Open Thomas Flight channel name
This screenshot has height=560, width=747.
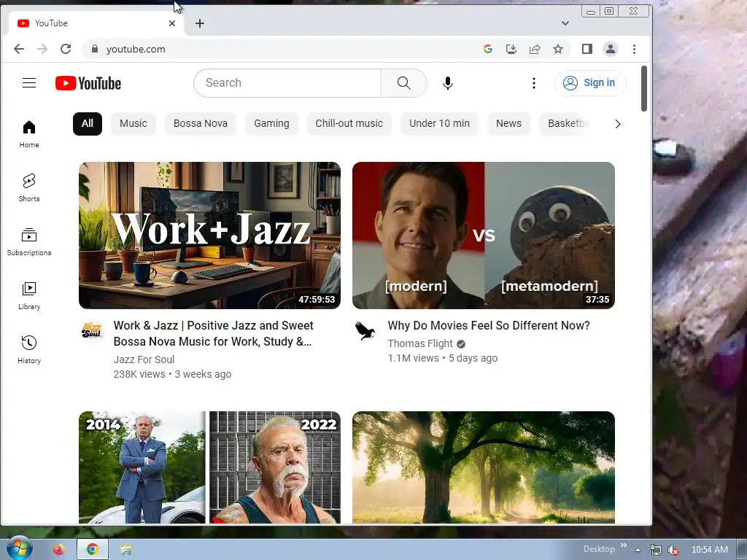420,343
